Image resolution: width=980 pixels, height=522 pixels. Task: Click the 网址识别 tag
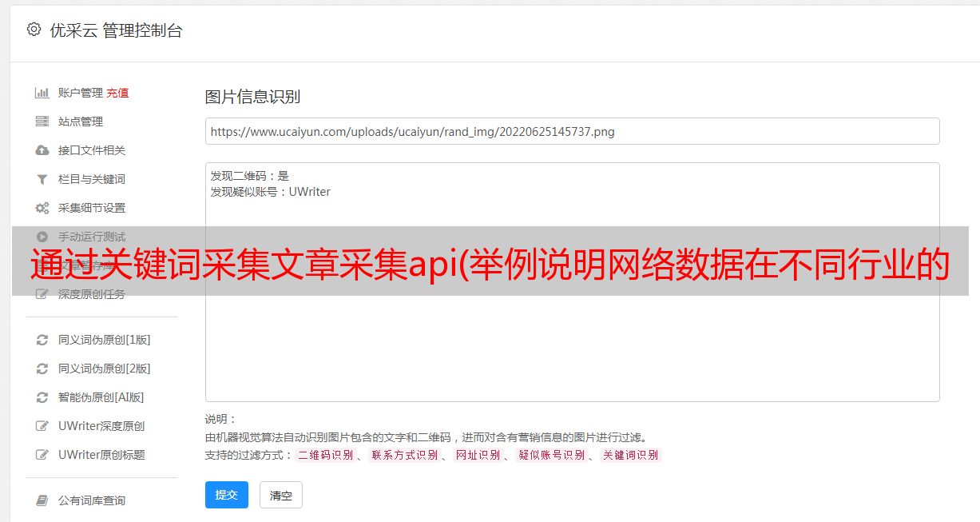pos(478,455)
